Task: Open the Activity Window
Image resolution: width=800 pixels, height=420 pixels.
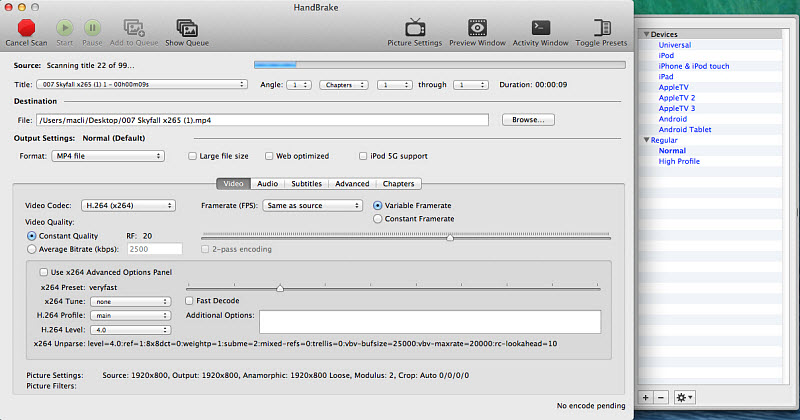Action: pyautogui.click(x=541, y=28)
